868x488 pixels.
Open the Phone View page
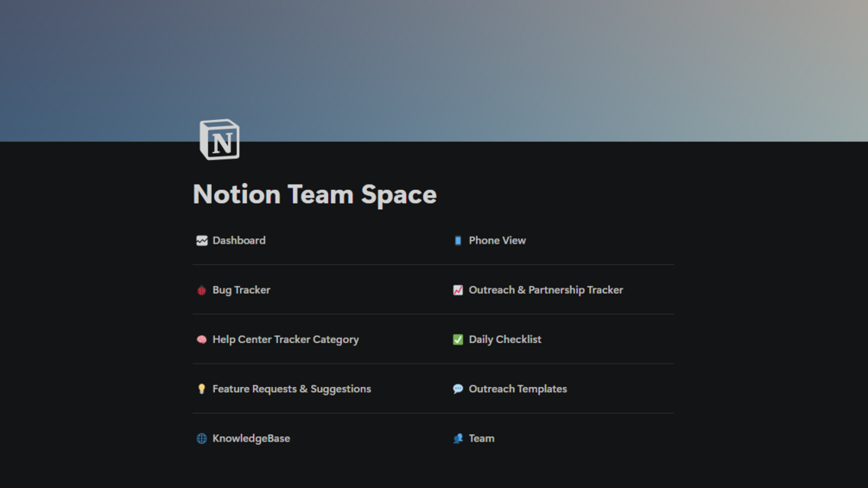pos(497,241)
